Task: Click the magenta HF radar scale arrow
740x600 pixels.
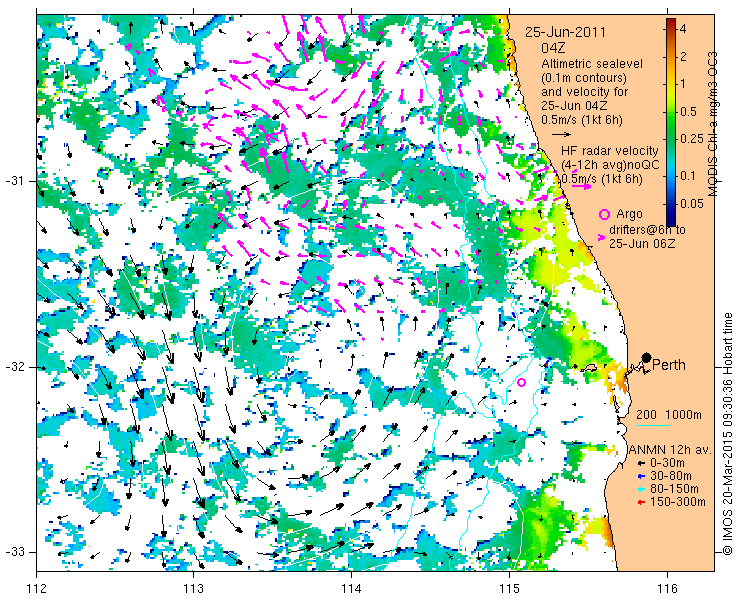Action: pos(581,186)
